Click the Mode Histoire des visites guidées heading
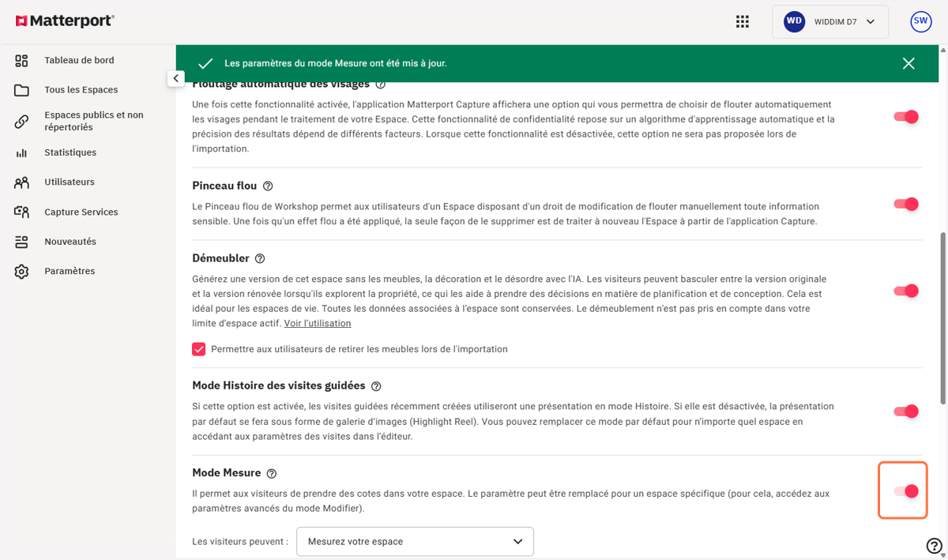948x560 pixels. coord(279,385)
